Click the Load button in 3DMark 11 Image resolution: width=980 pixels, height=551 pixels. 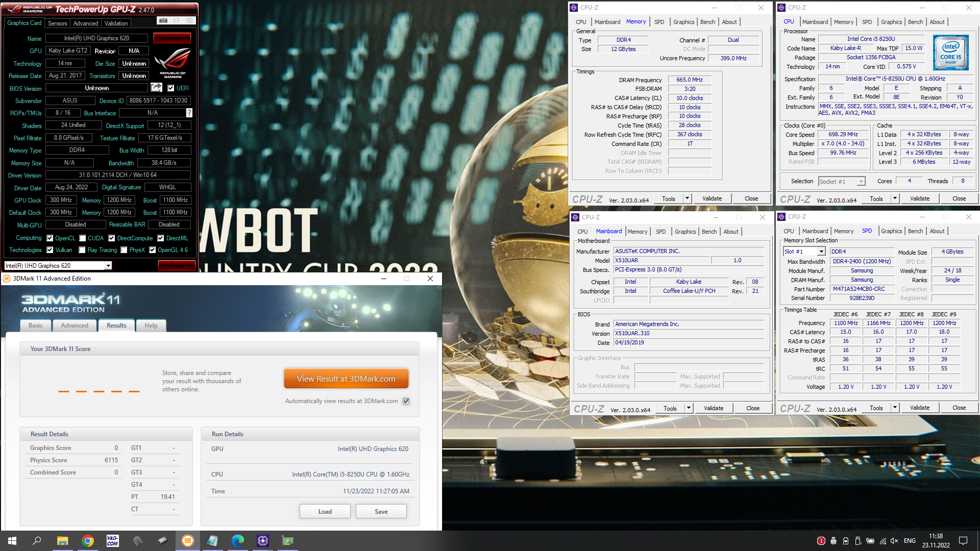tap(325, 512)
